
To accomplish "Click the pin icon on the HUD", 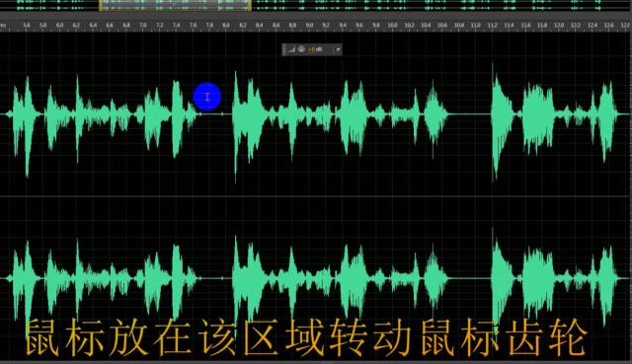I will 338,49.
